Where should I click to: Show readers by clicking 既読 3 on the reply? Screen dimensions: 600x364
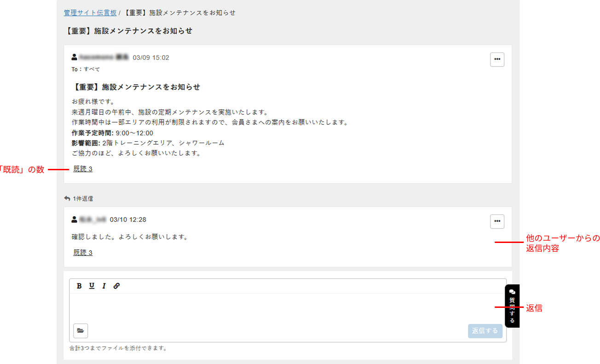82,252
